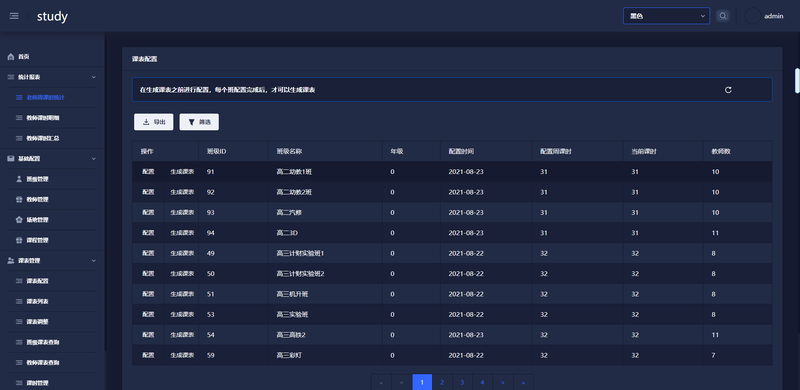Toggle the hamburger sidebar menu icon
Screen dimensions: 800x390
click(x=14, y=16)
